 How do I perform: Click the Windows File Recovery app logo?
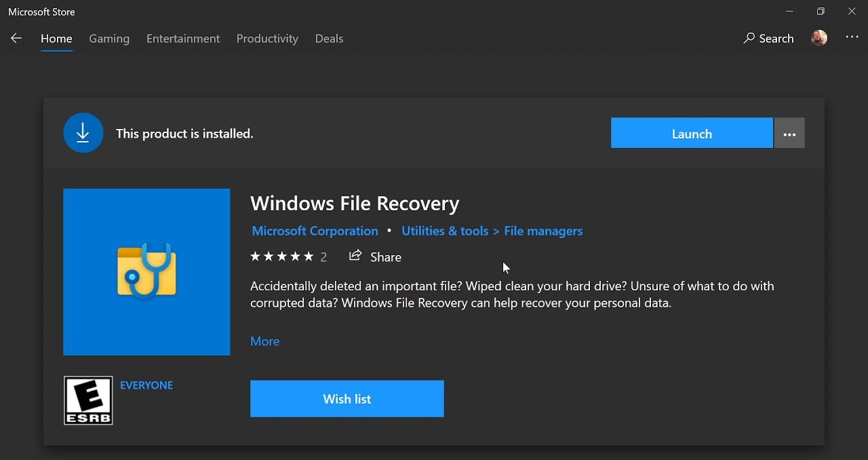(146, 272)
